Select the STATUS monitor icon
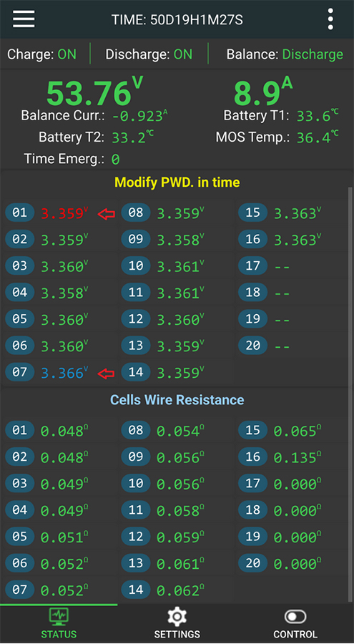This screenshot has height=644, width=354. click(59, 616)
